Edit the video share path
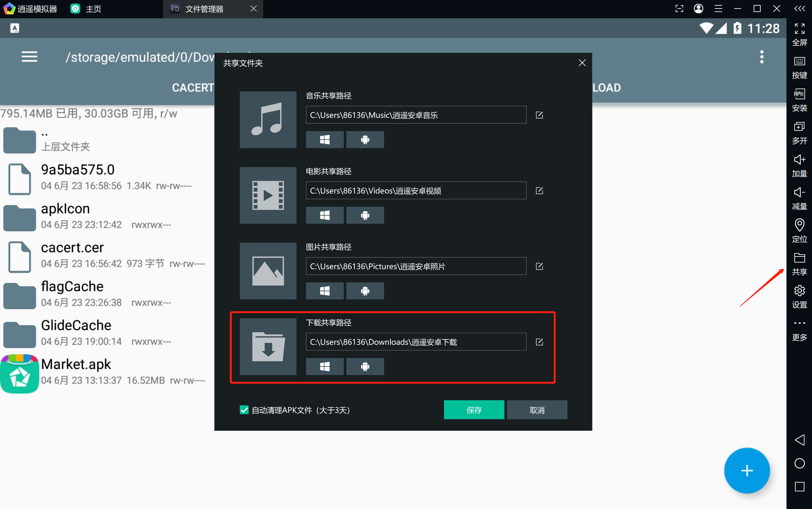 539,191
